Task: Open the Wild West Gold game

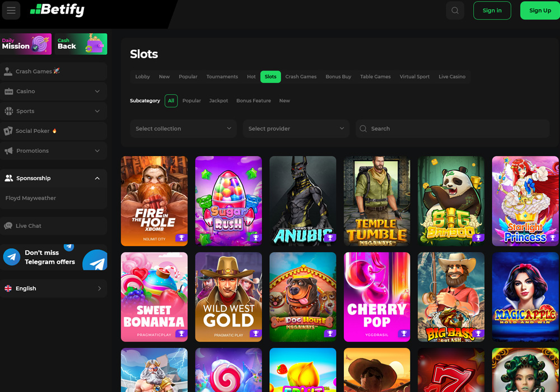Action: point(228,297)
